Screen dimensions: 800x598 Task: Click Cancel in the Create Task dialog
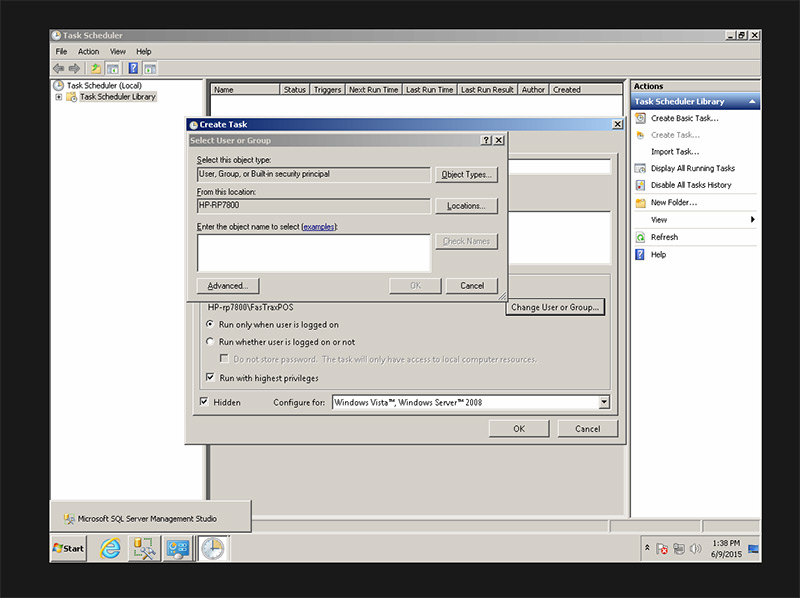pyautogui.click(x=588, y=429)
